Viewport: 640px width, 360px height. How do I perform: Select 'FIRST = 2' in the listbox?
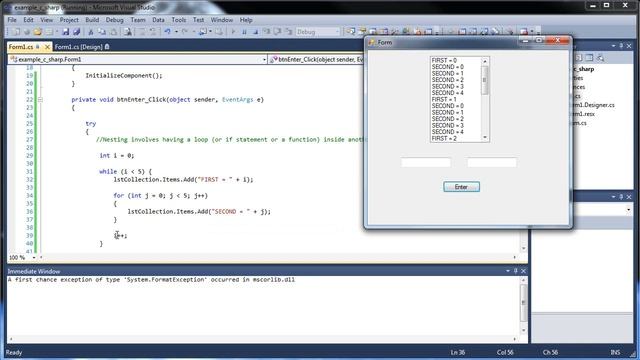click(444, 139)
